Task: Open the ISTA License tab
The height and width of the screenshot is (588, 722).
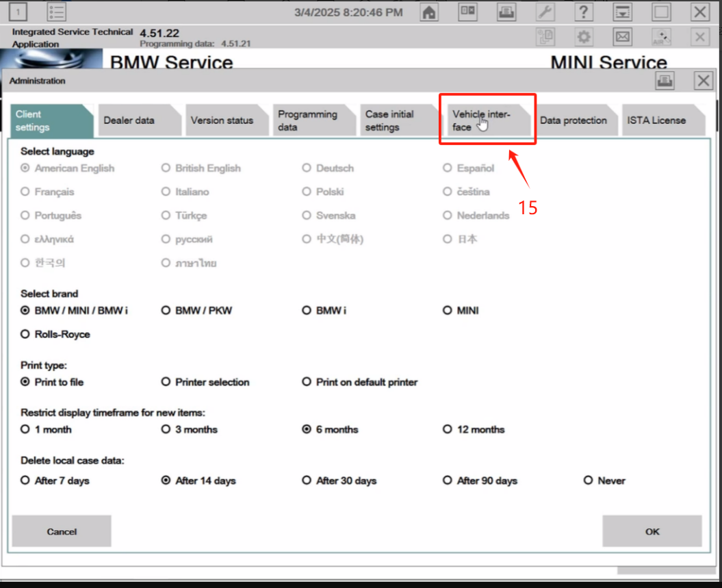Action: tap(656, 120)
